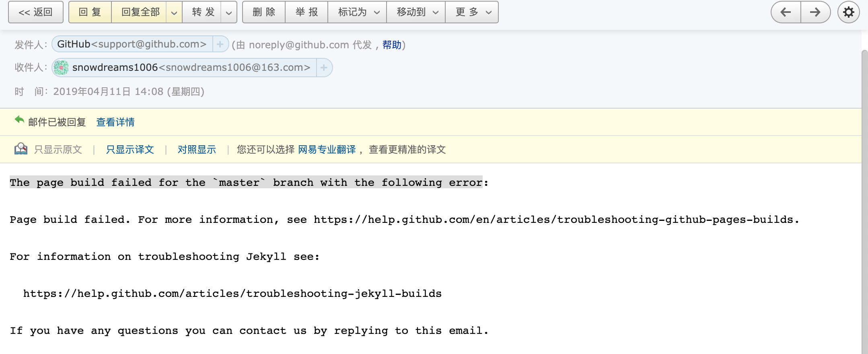Open the 转发 forward dropdown arrow
This screenshot has width=868, height=354.
coord(228,12)
